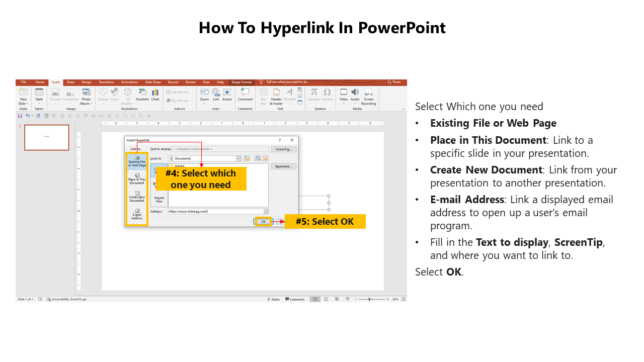Click the Address field with slideegg URL
This screenshot has height=362, width=644.
215,212
